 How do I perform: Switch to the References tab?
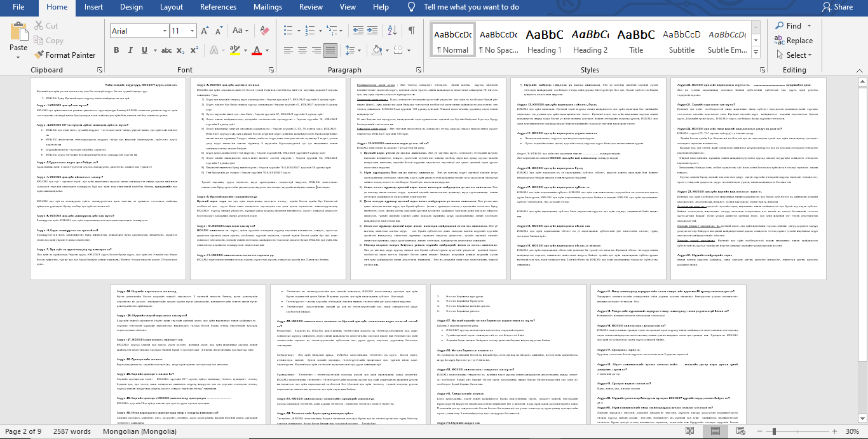coord(218,7)
